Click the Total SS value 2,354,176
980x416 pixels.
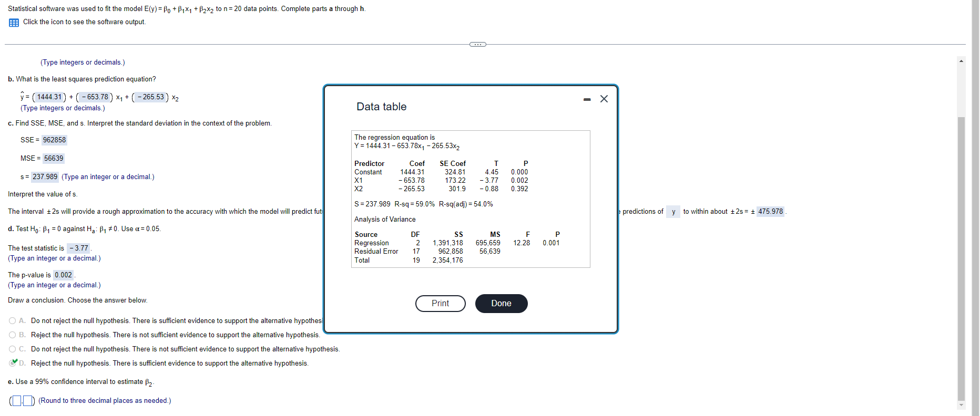[448, 261]
